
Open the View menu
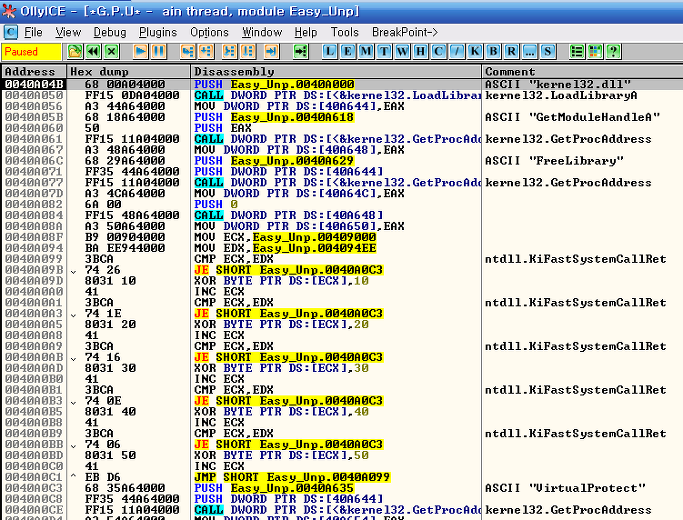click(68, 32)
